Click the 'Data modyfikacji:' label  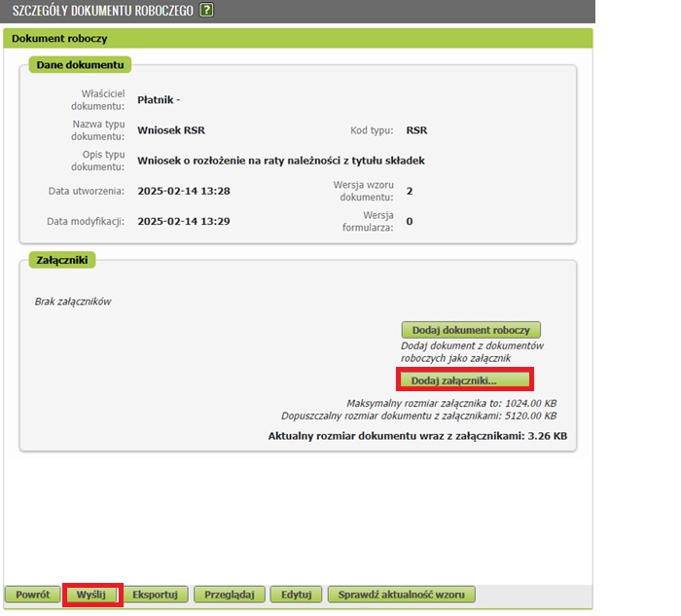pos(86,222)
